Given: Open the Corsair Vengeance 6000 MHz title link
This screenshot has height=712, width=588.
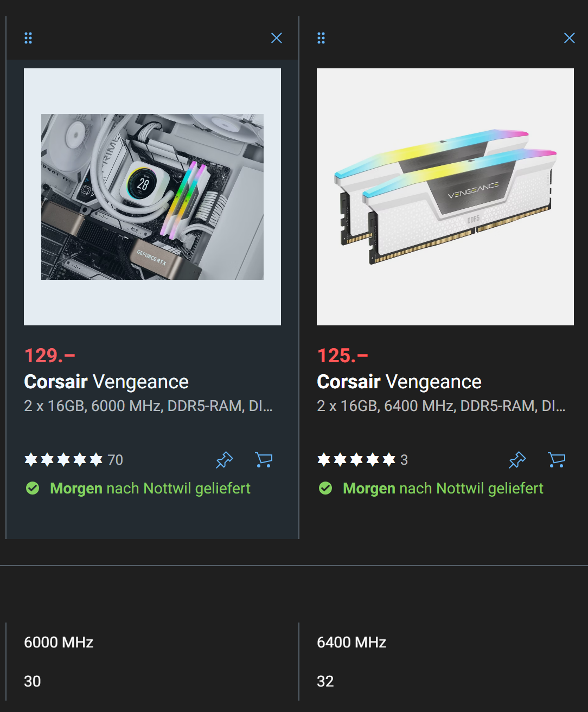Looking at the screenshot, I should click(106, 382).
